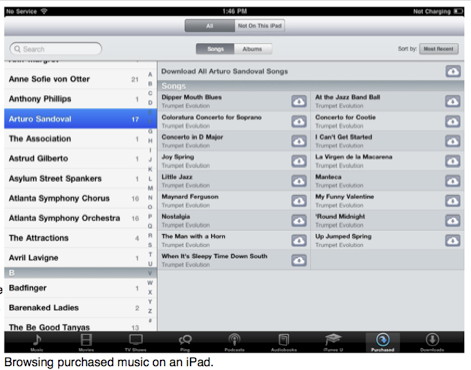This screenshot has height=370, width=471.
Task: Select Not On This iPad segment
Action: [260, 26]
